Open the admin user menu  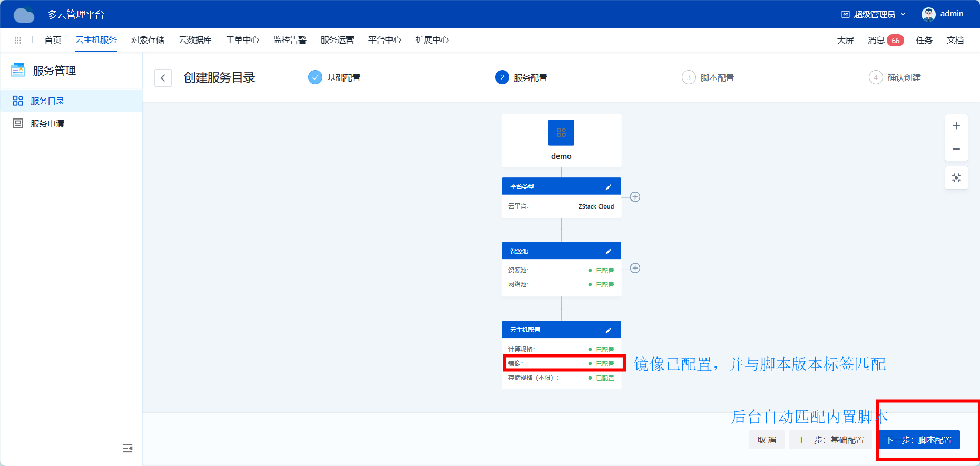point(943,14)
